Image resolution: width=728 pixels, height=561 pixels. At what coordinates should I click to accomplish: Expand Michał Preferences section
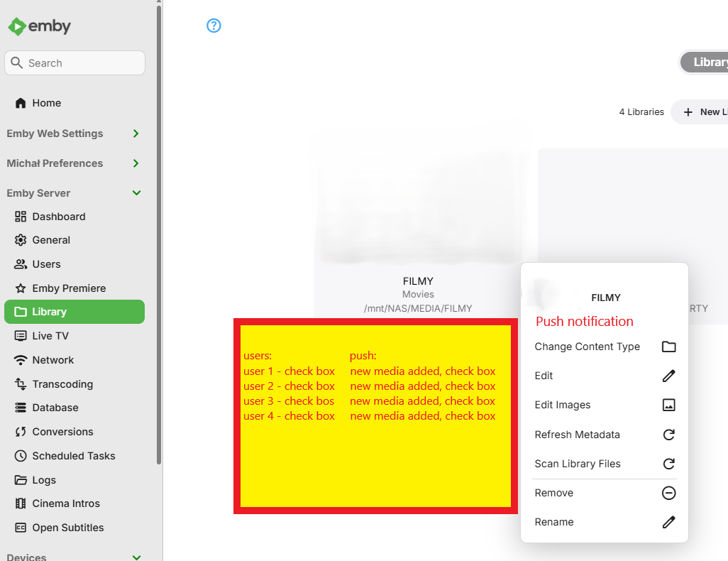[x=75, y=163]
